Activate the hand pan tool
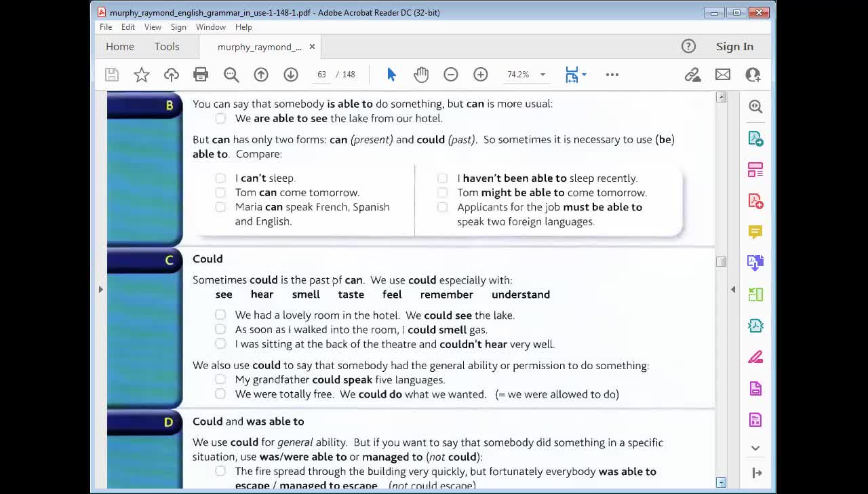 tap(421, 75)
